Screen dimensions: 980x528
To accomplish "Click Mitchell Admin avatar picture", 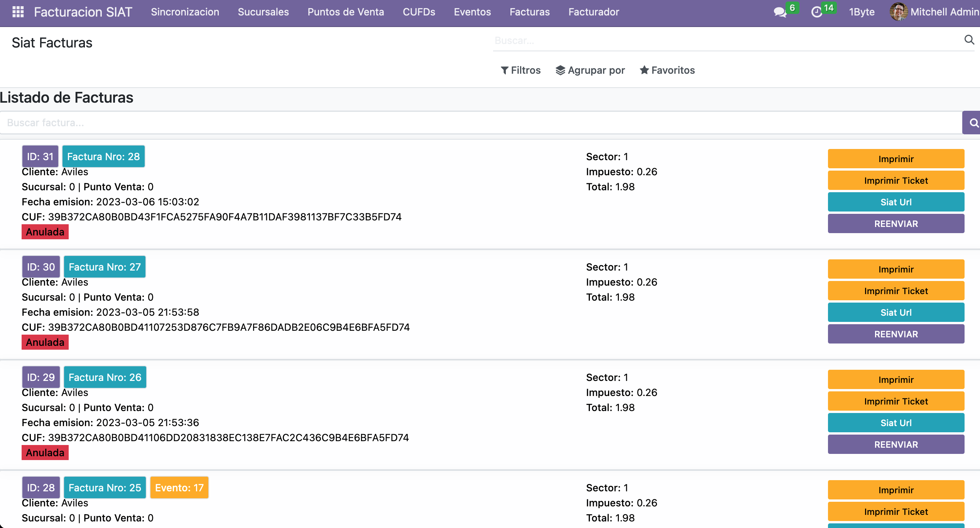I will point(899,12).
